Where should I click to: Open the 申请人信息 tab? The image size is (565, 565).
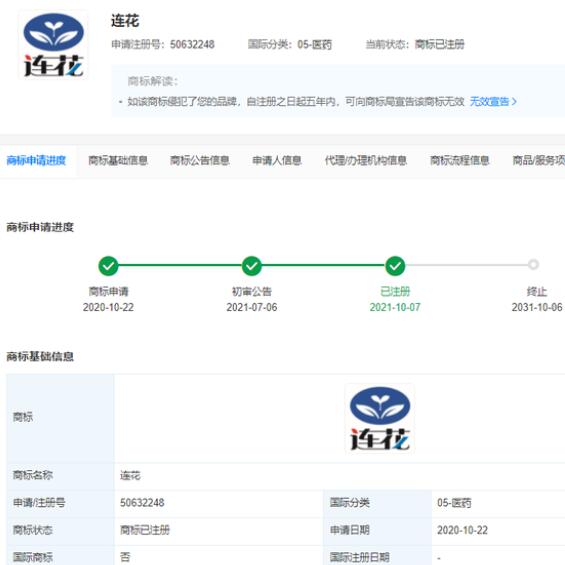277,160
